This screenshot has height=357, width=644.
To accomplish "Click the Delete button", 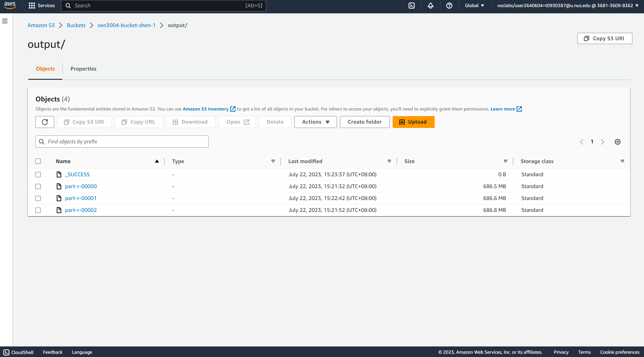I will coord(275,122).
